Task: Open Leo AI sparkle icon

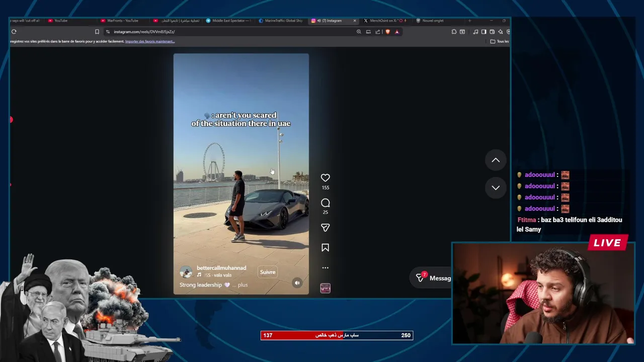Action: [500, 32]
